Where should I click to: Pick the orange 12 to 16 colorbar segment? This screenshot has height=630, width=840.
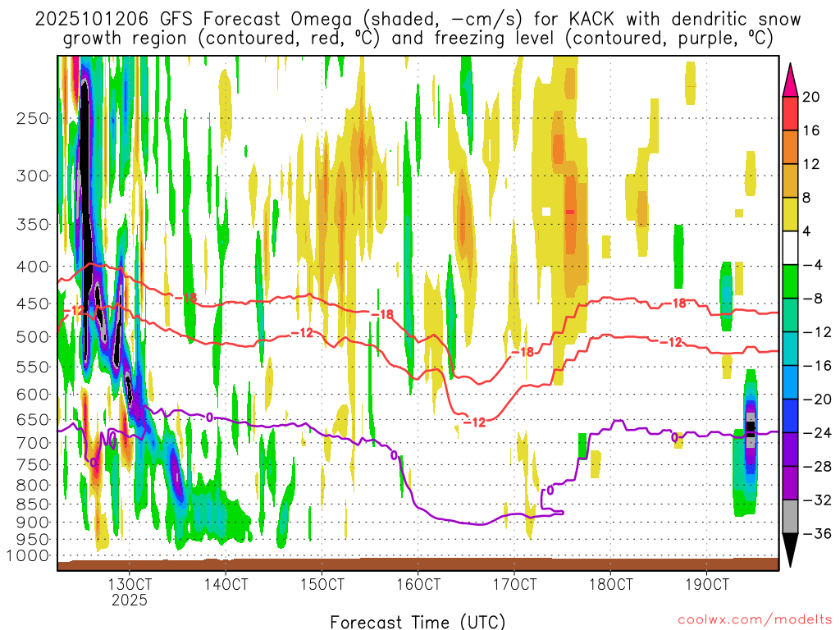pyautogui.click(x=790, y=148)
